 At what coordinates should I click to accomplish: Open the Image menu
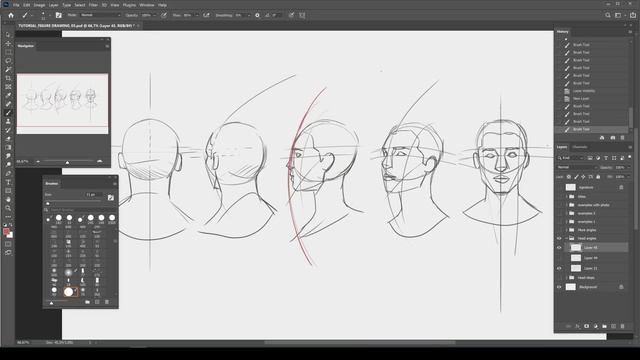[x=39, y=5]
